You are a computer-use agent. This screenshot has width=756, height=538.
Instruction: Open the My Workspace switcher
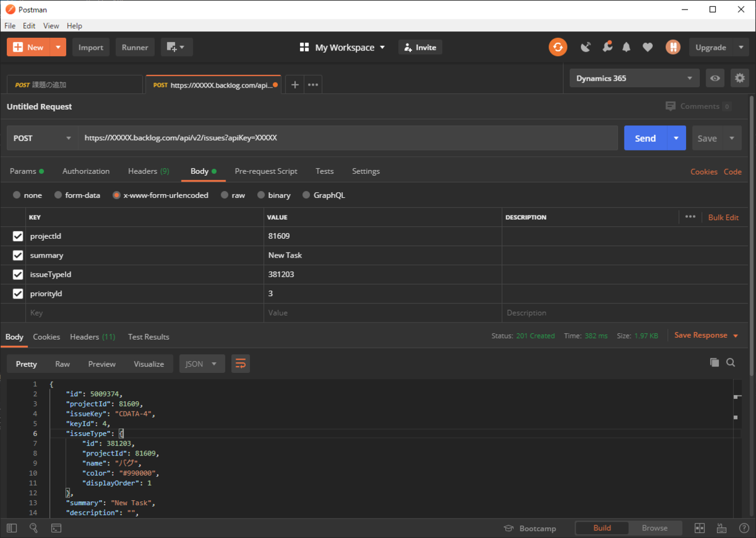pos(342,47)
